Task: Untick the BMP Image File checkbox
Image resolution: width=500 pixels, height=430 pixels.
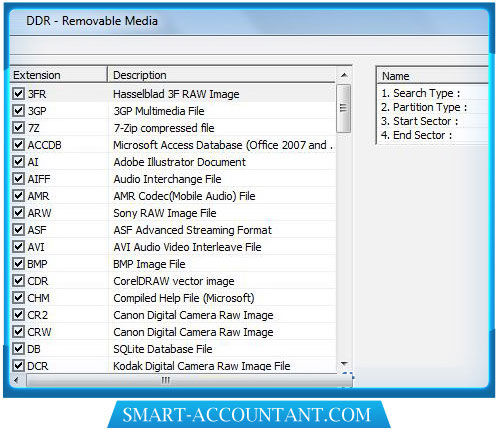Action: 18,264
